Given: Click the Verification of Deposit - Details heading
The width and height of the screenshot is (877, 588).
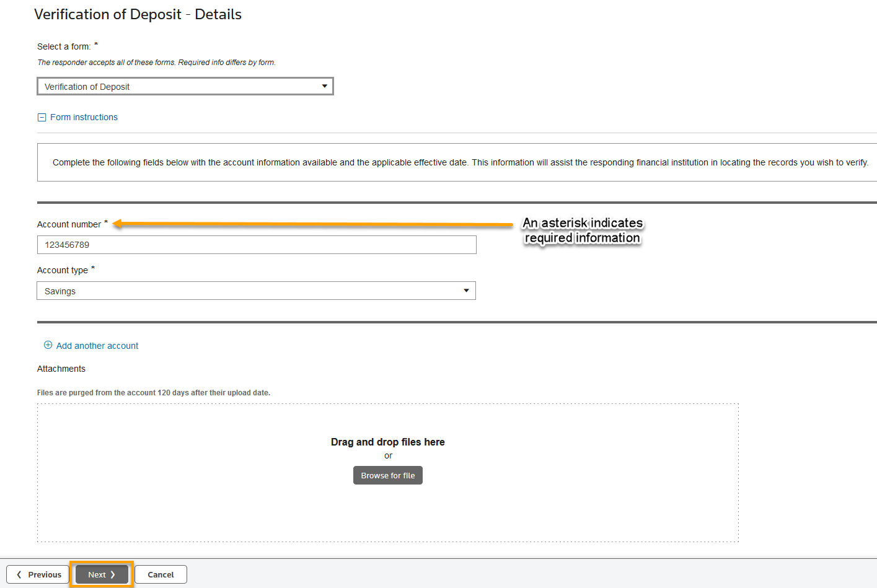Looking at the screenshot, I should tap(138, 14).
